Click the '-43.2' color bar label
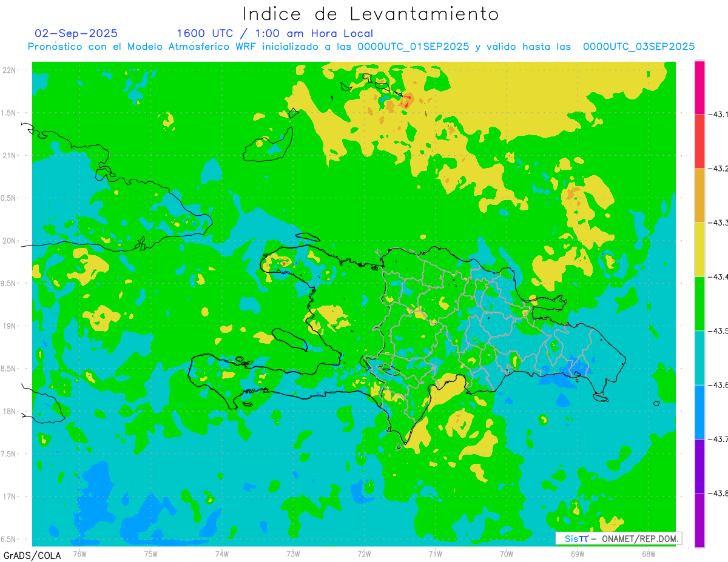The height and width of the screenshot is (562, 728). (718, 169)
